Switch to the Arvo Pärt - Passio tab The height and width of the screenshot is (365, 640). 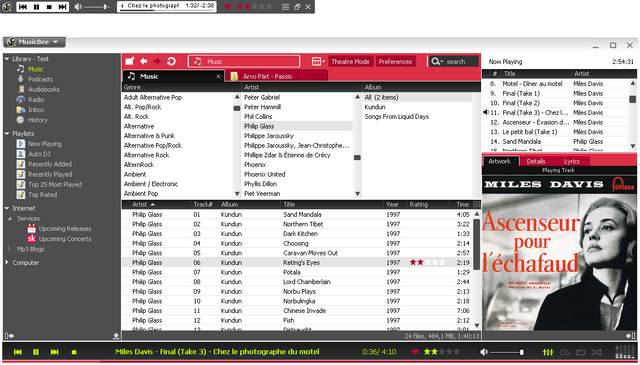pyautogui.click(x=276, y=76)
